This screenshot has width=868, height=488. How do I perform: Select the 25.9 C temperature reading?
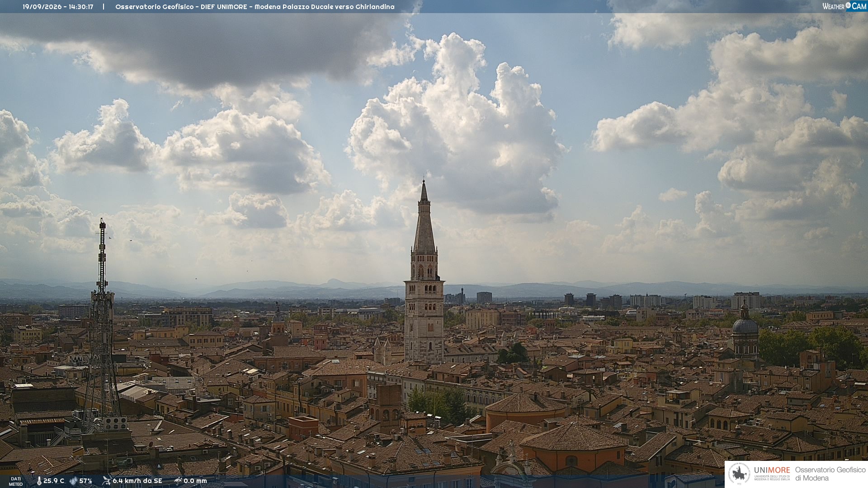[54, 481]
